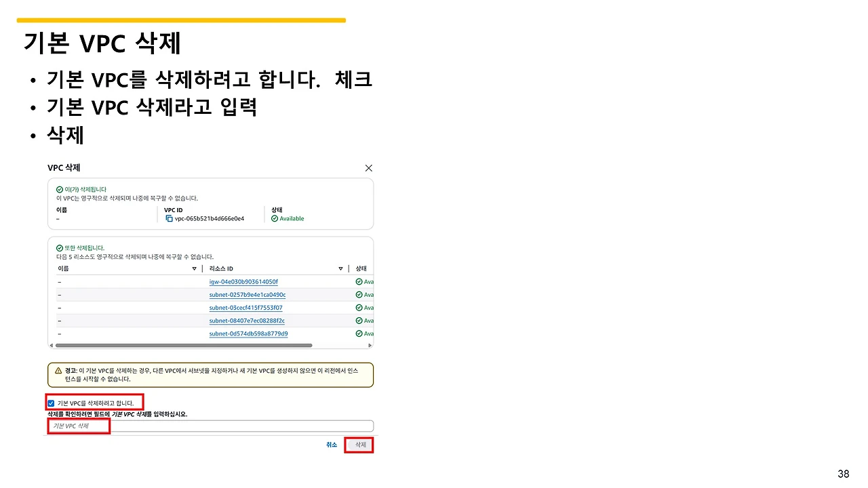
Task: Open the 리소스 ID column filter dropdown
Action: [340, 268]
